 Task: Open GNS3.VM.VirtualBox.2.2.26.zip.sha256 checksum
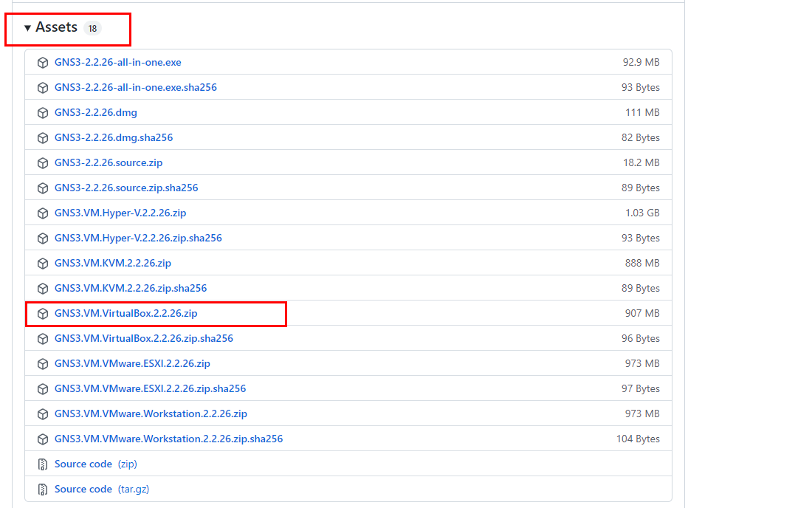[x=144, y=339]
